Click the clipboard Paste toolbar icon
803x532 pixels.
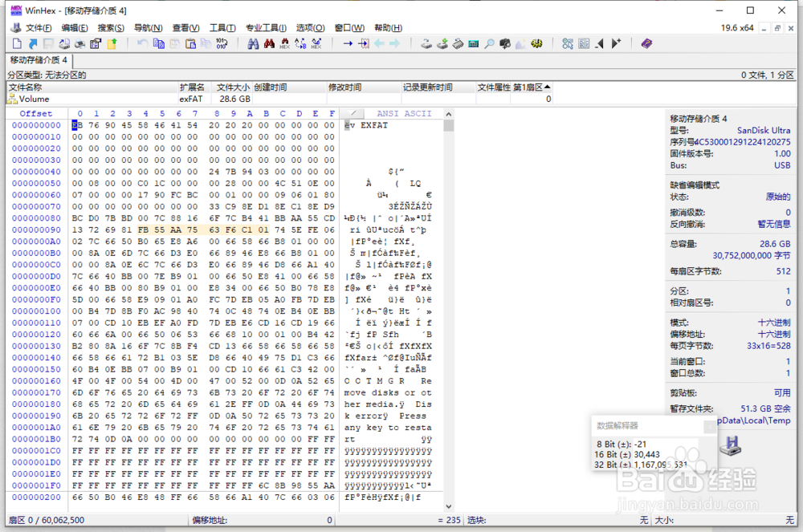pyautogui.click(x=190, y=44)
